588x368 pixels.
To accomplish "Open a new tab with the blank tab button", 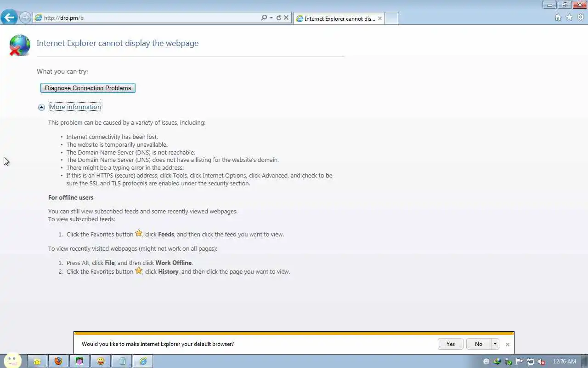I will point(391,18).
